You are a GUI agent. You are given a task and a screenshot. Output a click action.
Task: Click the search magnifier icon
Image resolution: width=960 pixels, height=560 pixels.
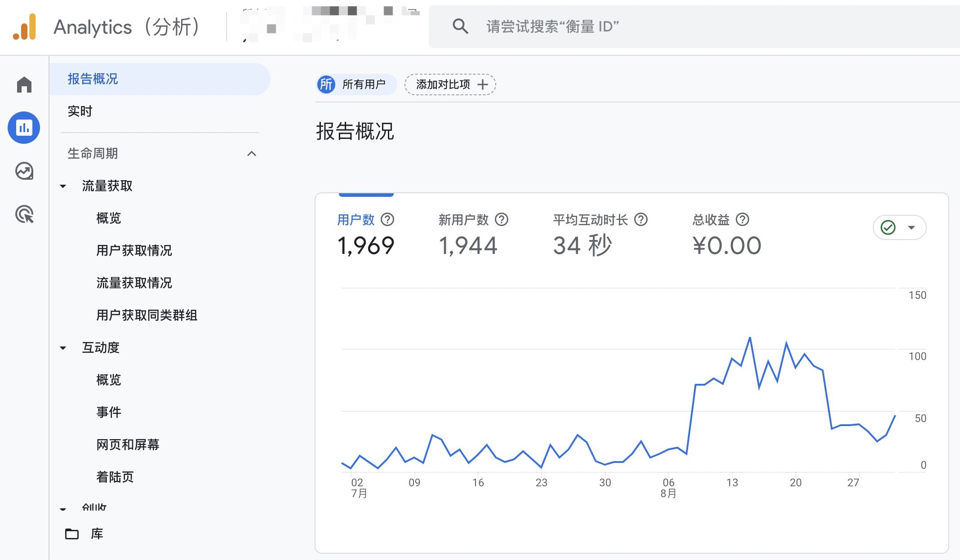(460, 27)
